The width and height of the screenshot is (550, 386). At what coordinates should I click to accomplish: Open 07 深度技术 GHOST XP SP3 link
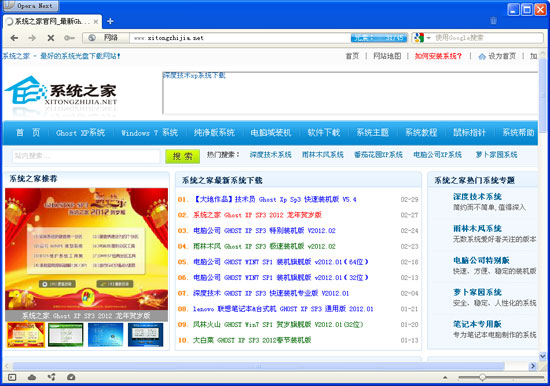click(x=271, y=293)
